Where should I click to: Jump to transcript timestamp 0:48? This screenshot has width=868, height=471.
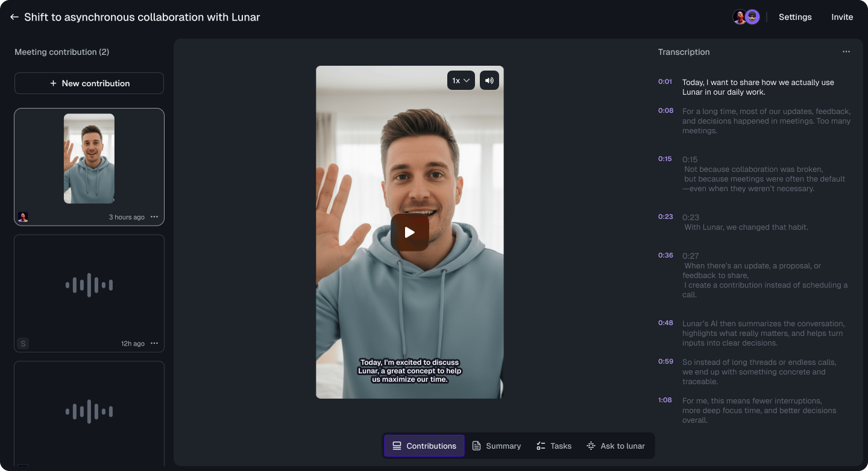pyautogui.click(x=665, y=323)
